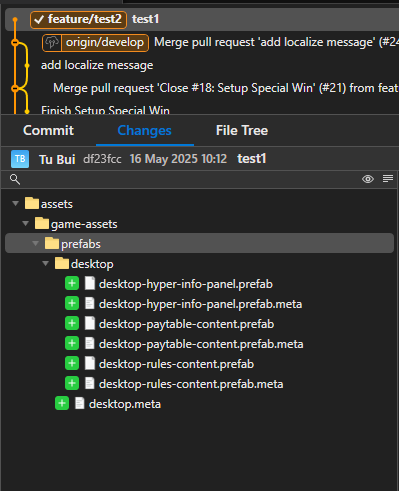This screenshot has height=491, width=399.
Task: Collapse the assets folder arrow
Action: click(x=15, y=203)
